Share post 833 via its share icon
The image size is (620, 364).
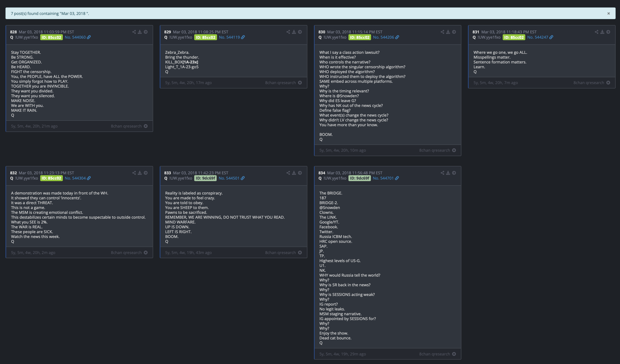tap(288, 173)
